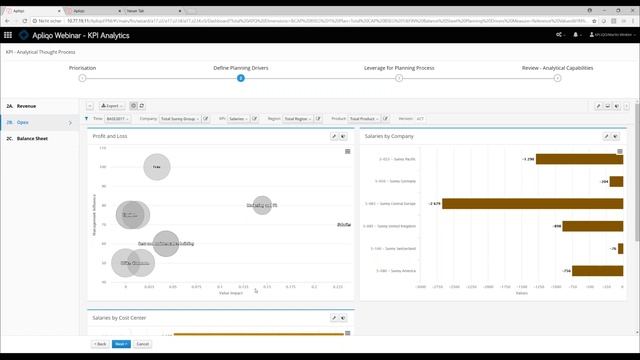
Task: Select 2A. Revenue in the sidebar
Action: coord(39,106)
